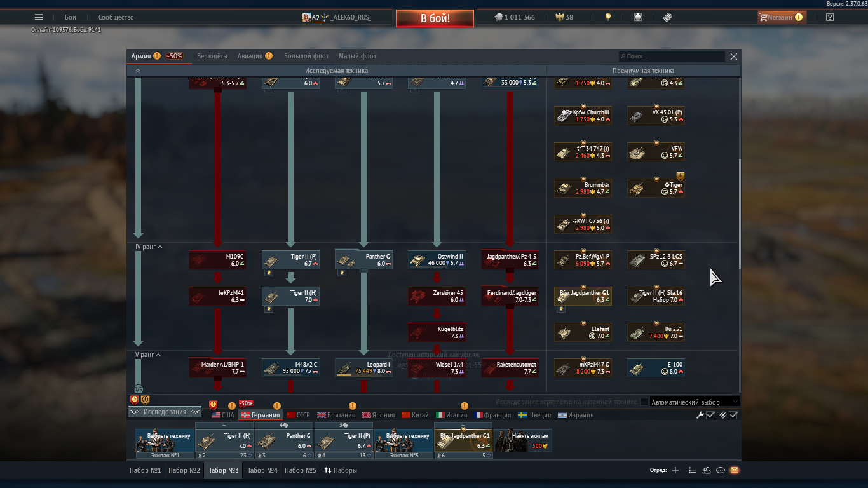Collapse the V ранг section
Screen dimensions: 868x488
148,355
